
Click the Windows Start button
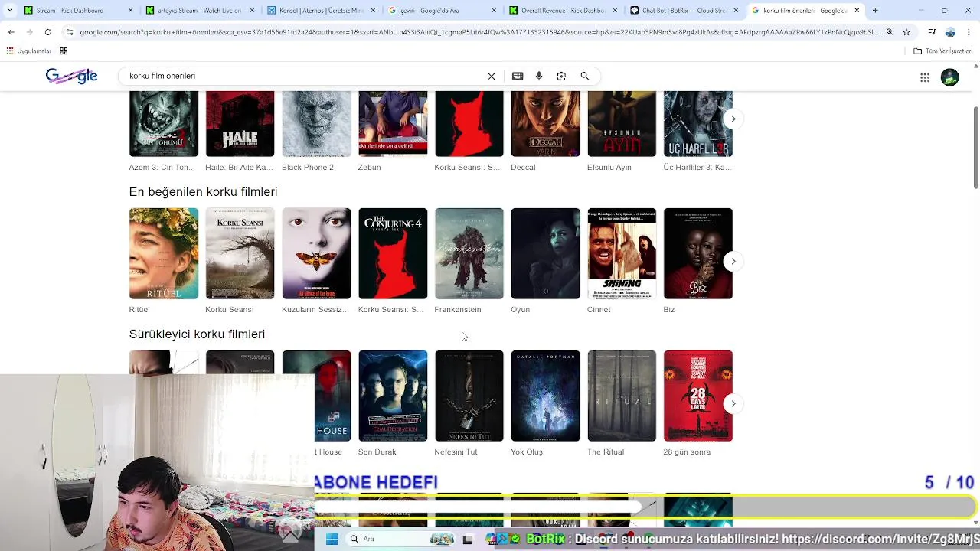point(332,539)
